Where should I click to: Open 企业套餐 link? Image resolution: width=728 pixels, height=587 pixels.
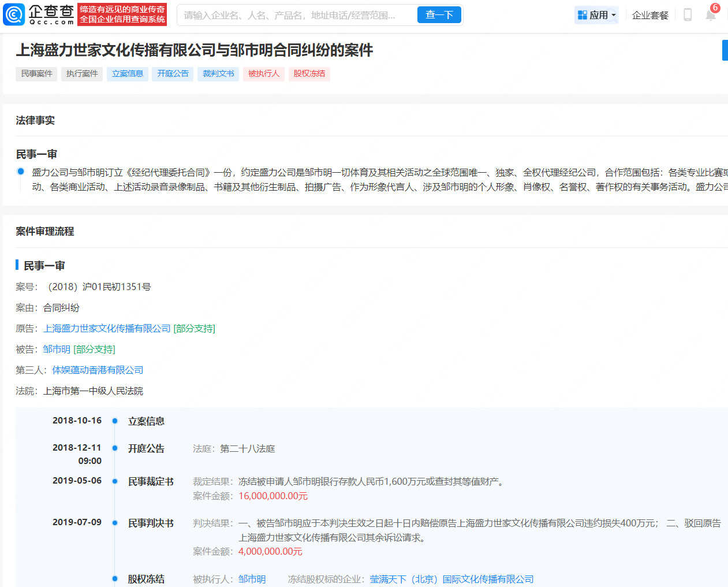650,15
